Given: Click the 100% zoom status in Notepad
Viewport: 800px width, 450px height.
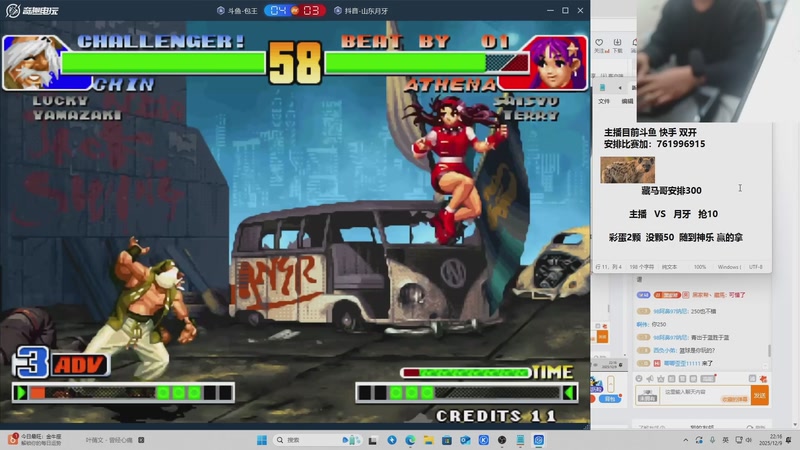Looking at the screenshot, I should [700, 267].
